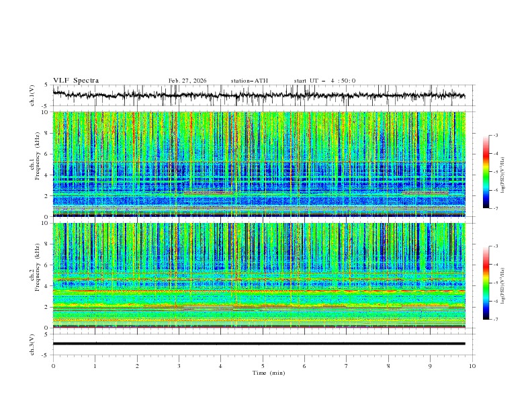The image size is (532, 411).
Task: Click the flat ch.3 voltage trace
Action: 259,344
